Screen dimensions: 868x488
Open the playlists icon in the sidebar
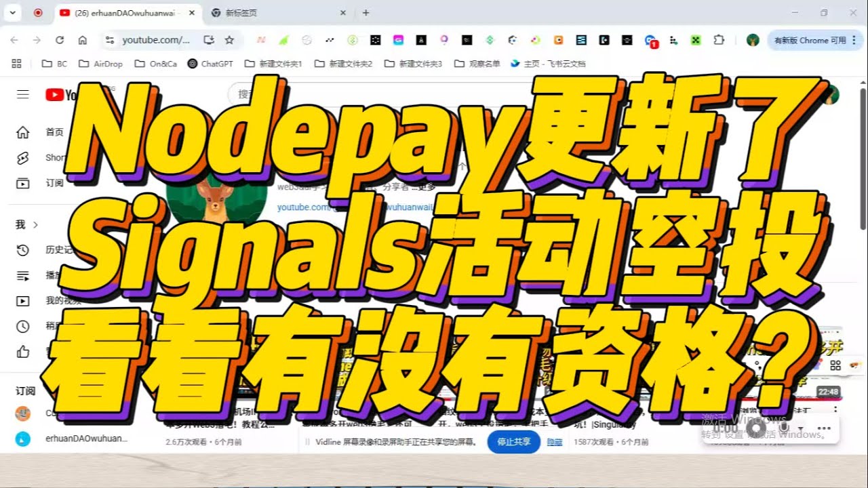pos(23,276)
